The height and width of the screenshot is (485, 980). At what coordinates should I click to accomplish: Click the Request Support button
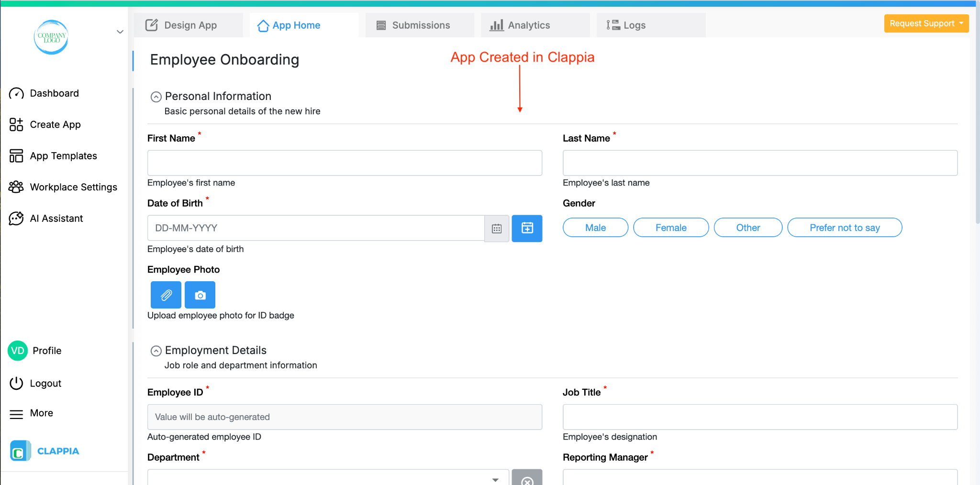click(925, 23)
